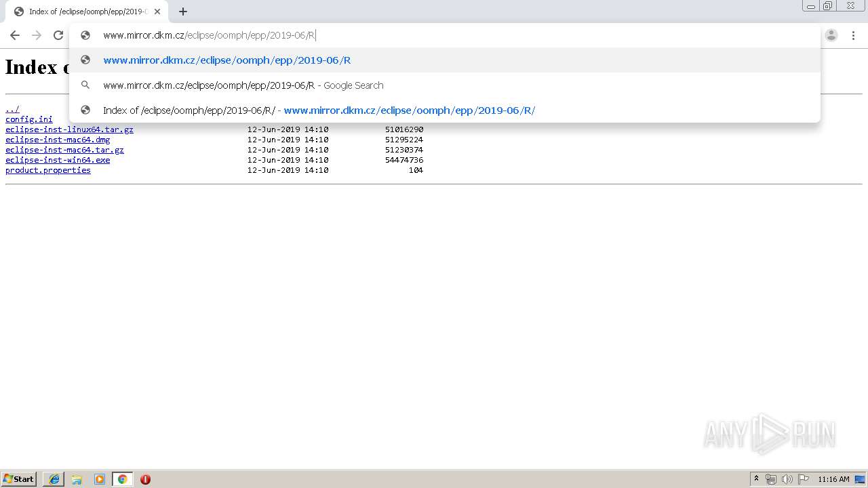Click the network tray icon
This screenshot has height=488, width=868.
click(771, 479)
